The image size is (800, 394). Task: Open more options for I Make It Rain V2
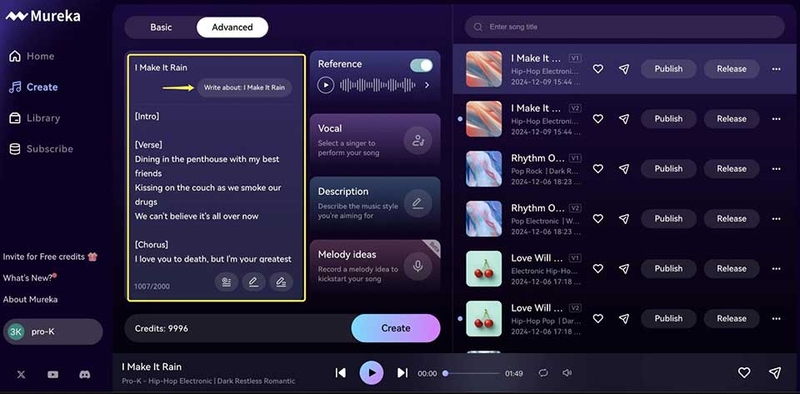pos(776,119)
